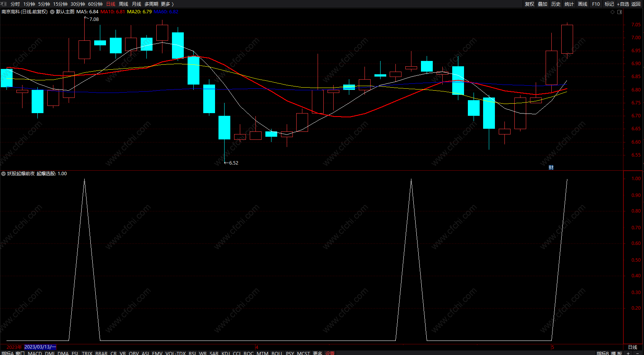Open the dropdown arrow beside 默认主图
Screen dimensions: 644x355
point(52,12)
